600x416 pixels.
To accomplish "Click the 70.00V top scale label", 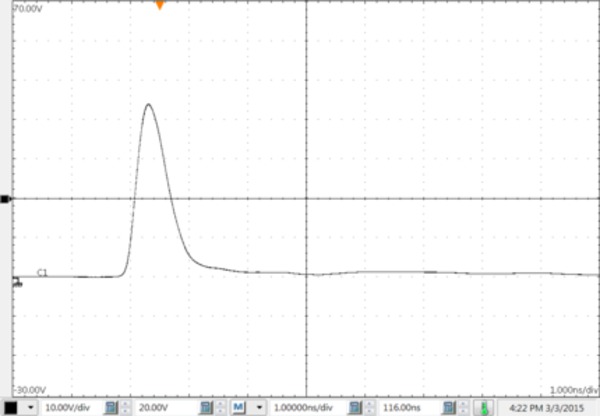I will click(28, 8).
